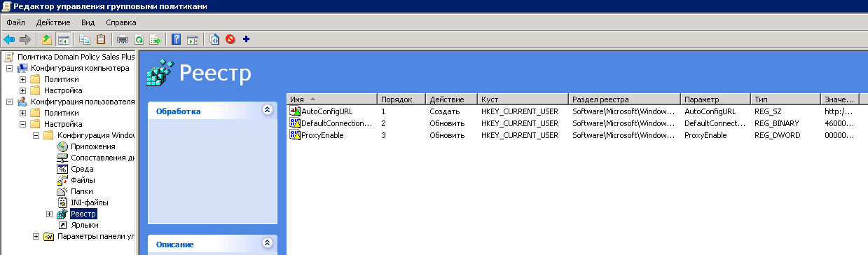Click the show XML document toolbar icon
868x255 pixels.
pyautogui.click(x=214, y=39)
